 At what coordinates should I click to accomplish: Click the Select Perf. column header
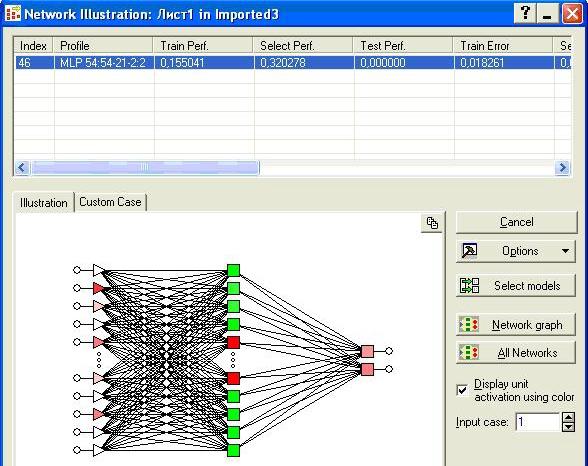click(x=303, y=46)
